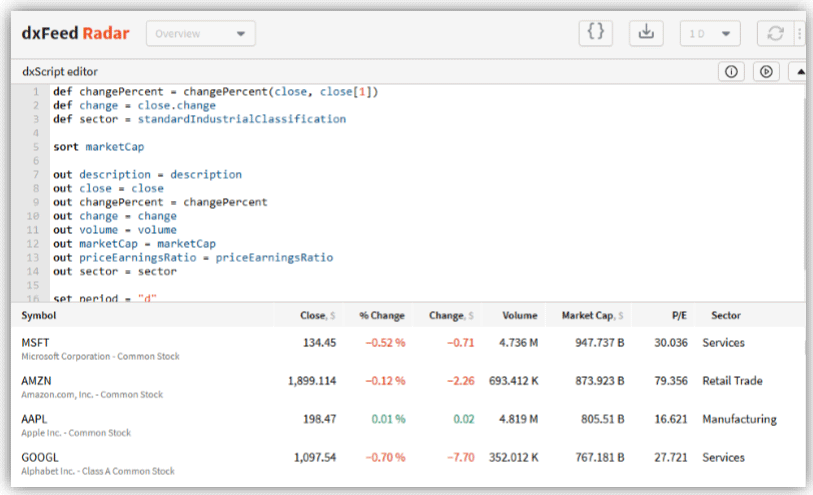
Task: Select the GOOGL symbol
Action: [x=39, y=457]
